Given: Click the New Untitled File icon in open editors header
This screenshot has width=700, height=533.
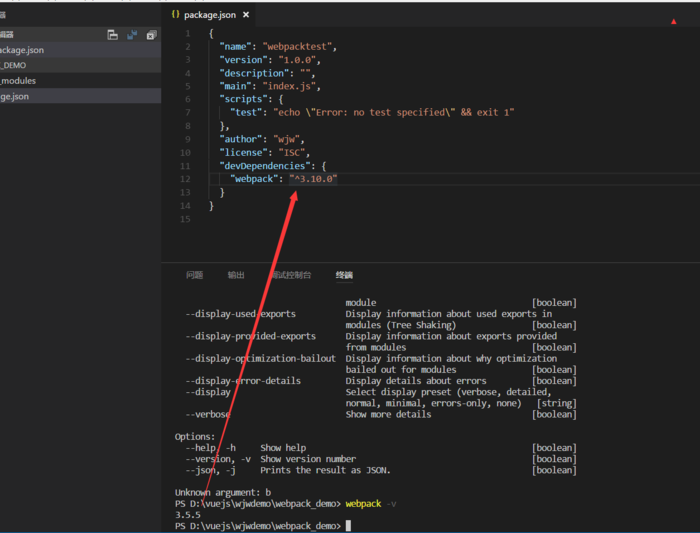Looking at the screenshot, I should (112, 35).
